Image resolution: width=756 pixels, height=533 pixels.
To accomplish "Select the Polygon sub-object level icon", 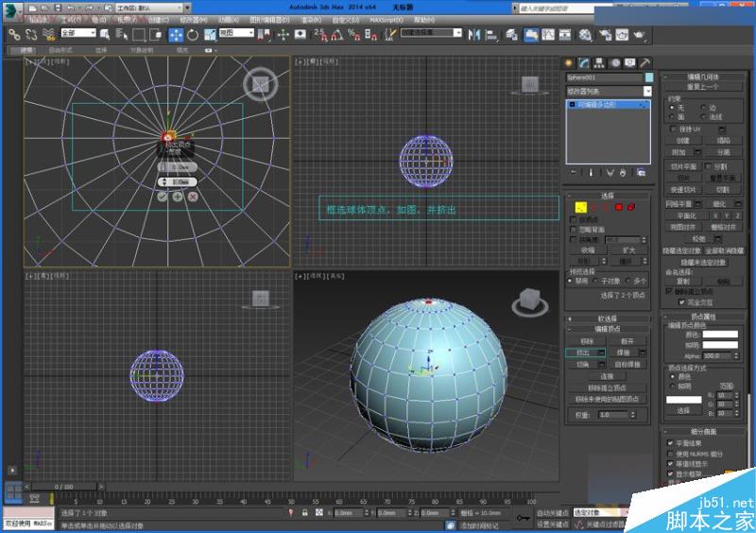I will [618, 206].
